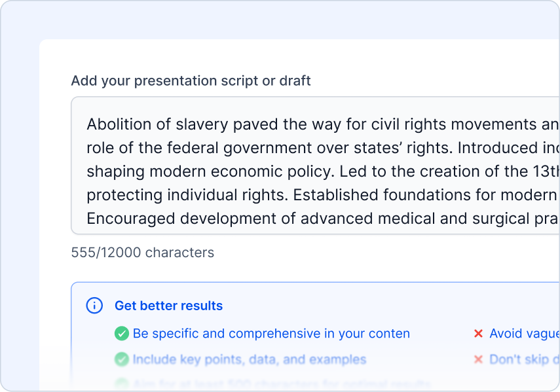560x392 pixels.
Task: Toggle the checkmark for Be specific and comprehensive
Action: click(122, 333)
